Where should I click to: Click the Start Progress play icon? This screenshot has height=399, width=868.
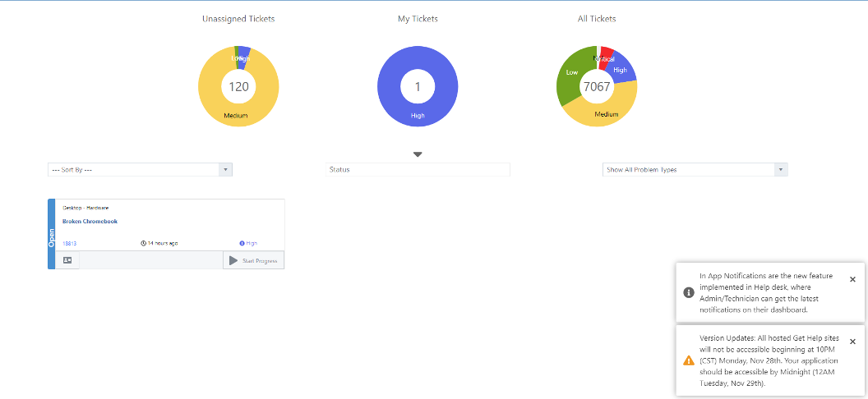point(233,260)
